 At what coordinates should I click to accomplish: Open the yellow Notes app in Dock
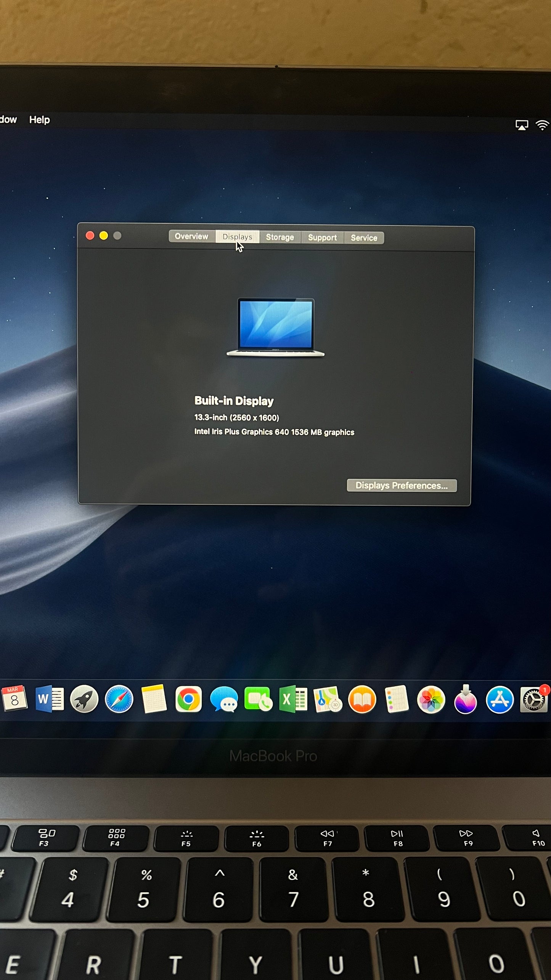click(154, 699)
